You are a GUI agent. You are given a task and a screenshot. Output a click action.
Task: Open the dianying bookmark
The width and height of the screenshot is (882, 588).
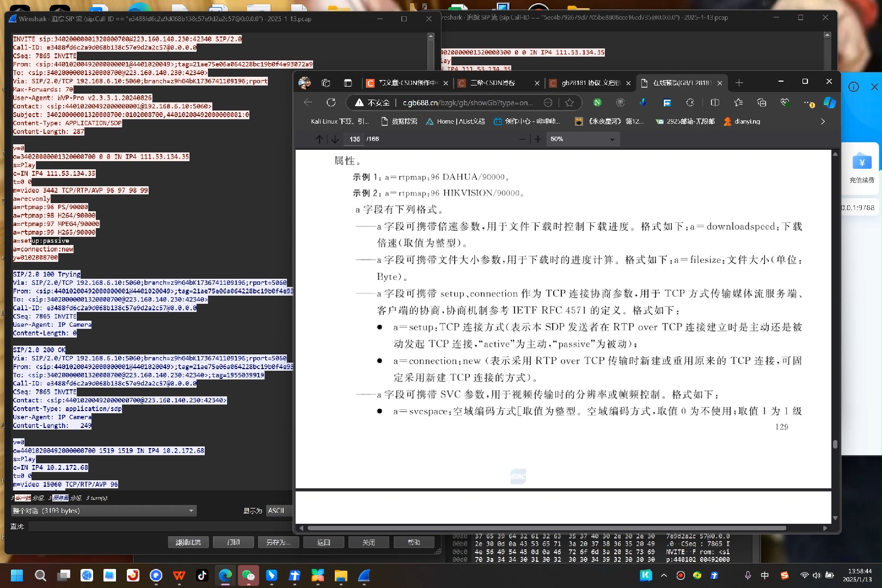point(742,121)
